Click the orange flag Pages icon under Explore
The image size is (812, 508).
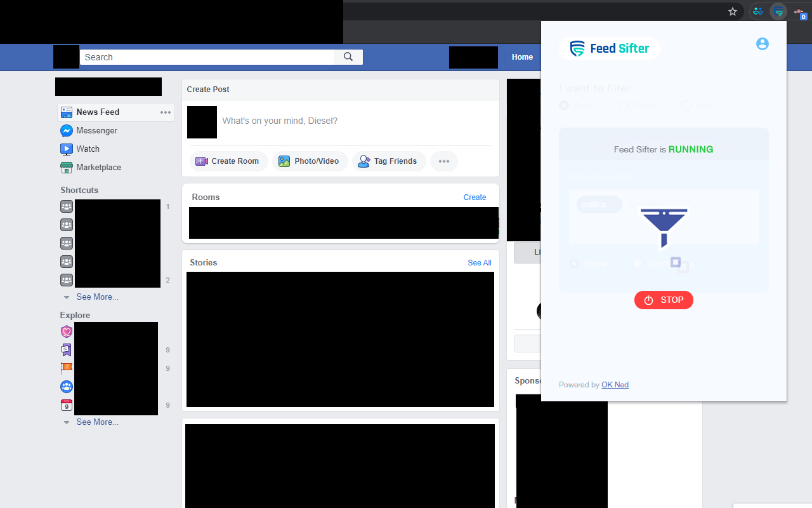point(67,368)
